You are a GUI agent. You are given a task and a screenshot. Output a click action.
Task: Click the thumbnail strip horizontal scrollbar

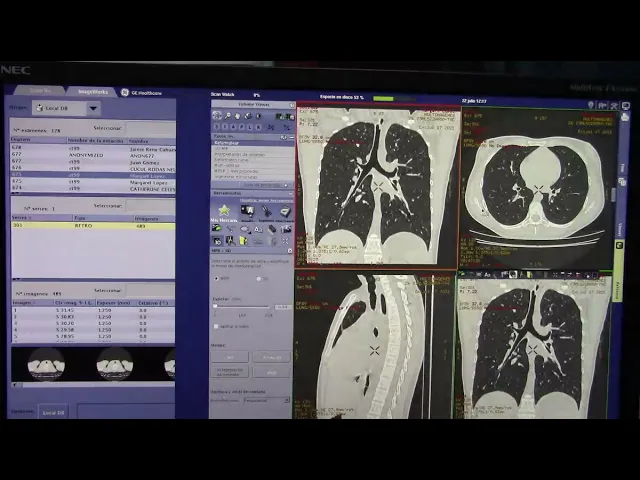tap(93, 384)
